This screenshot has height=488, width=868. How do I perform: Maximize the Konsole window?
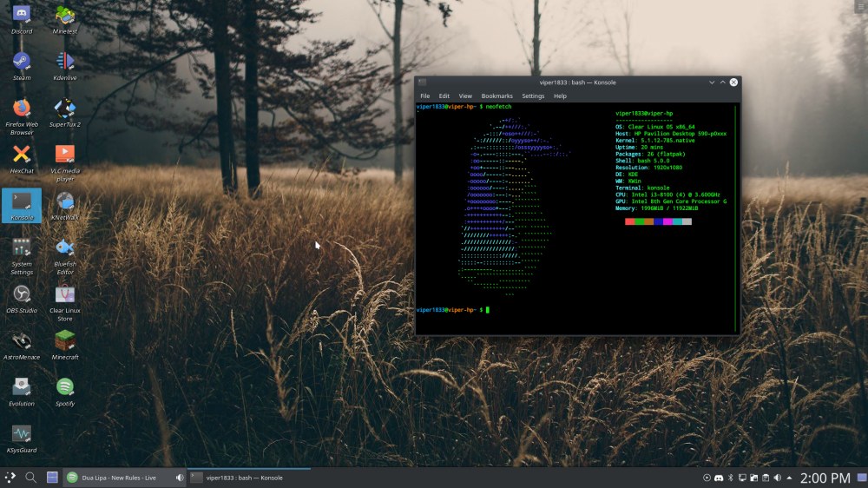(722, 82)
